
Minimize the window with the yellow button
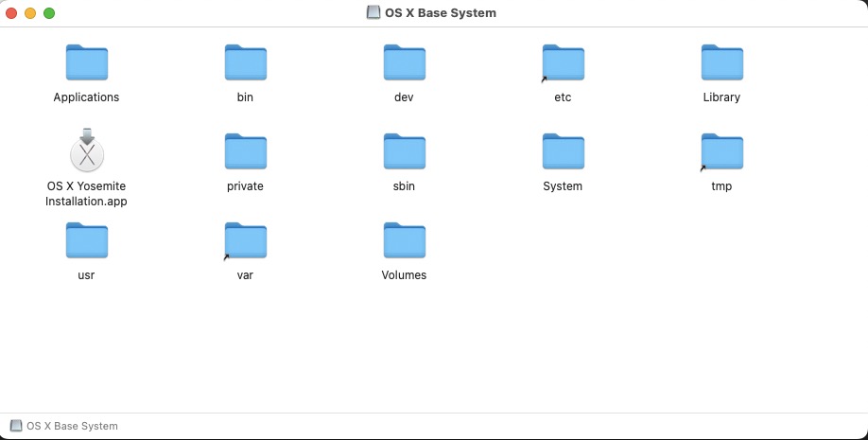[x=30, y=13]
